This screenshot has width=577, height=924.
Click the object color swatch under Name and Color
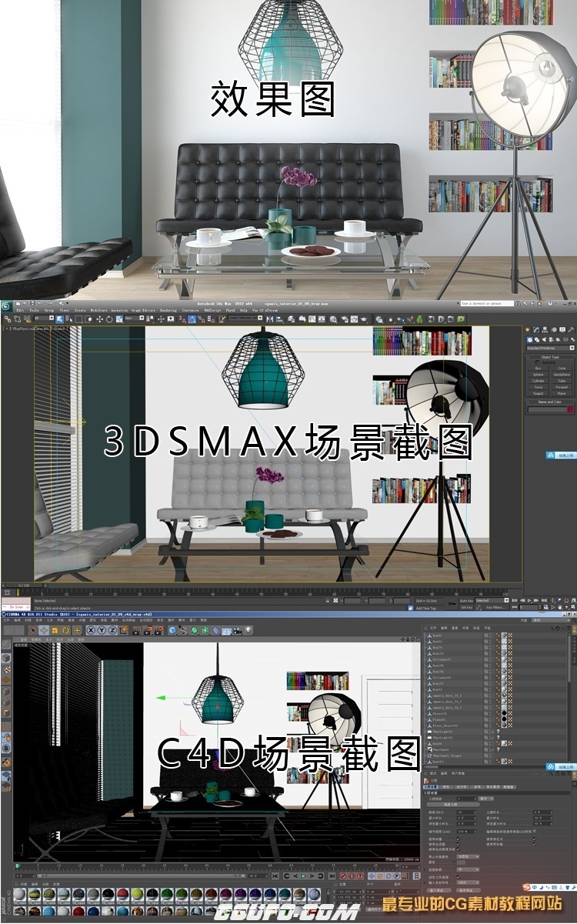[570, 409]
